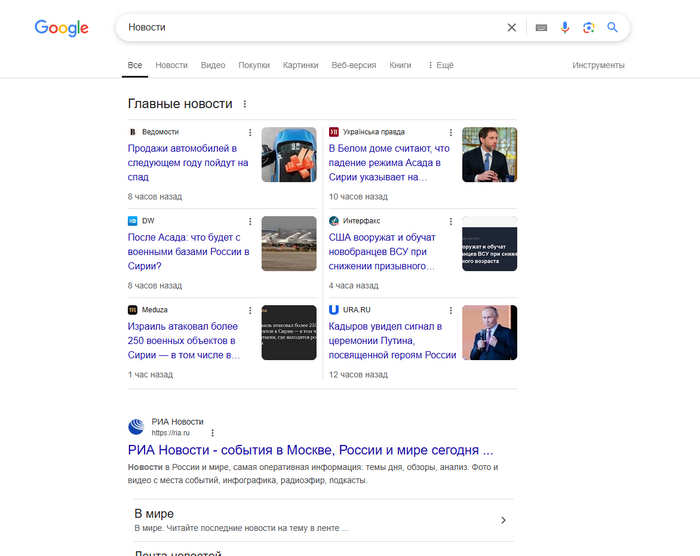Open article США вооружат и обучат новобранцев
This screenshot has width=700, height=556.
point(382,251)
